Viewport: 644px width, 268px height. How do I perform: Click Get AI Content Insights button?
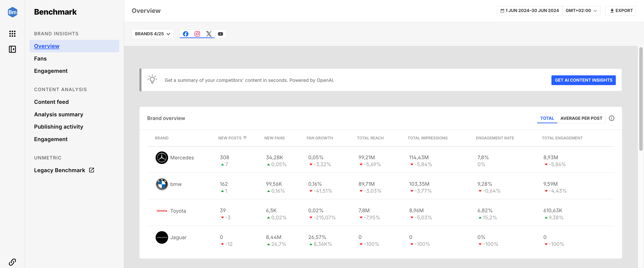pyautogui.click(x=583, y=80)
